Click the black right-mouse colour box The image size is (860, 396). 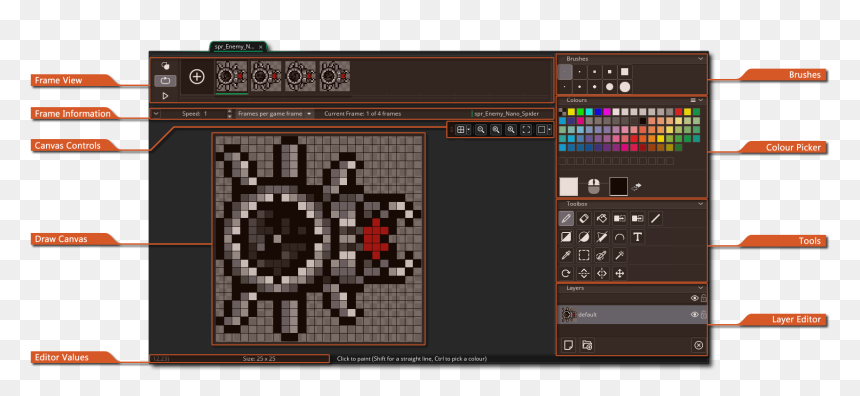(x=618, y=186)
